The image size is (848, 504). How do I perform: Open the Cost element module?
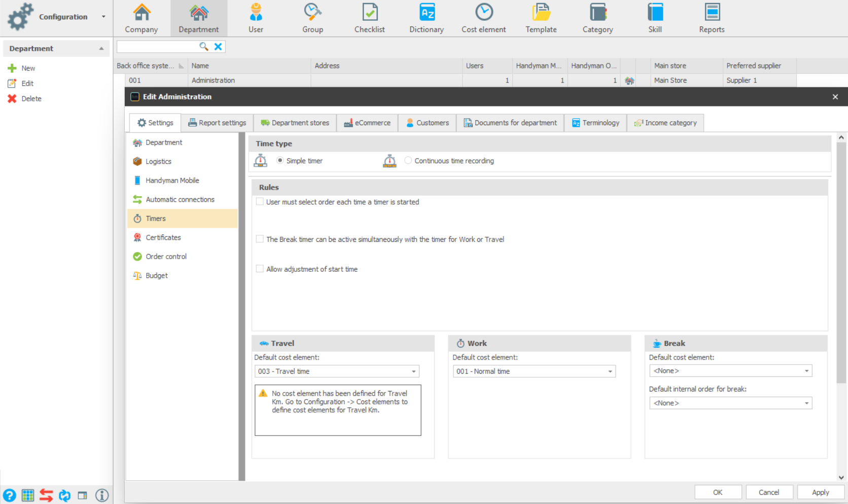[484, 18]
